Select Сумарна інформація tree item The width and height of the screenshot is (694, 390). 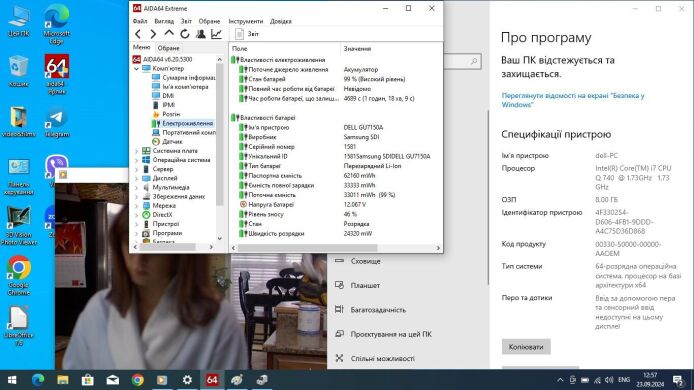(x=183, y=77)
